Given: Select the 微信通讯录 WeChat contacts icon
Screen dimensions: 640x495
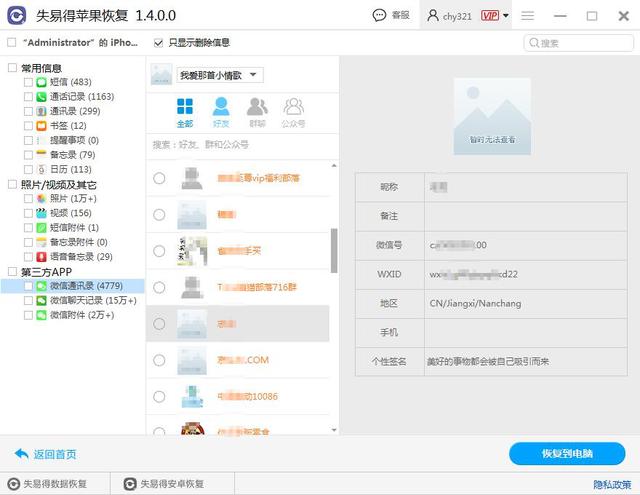Looking at the screenshot, I should click(41, 286).
